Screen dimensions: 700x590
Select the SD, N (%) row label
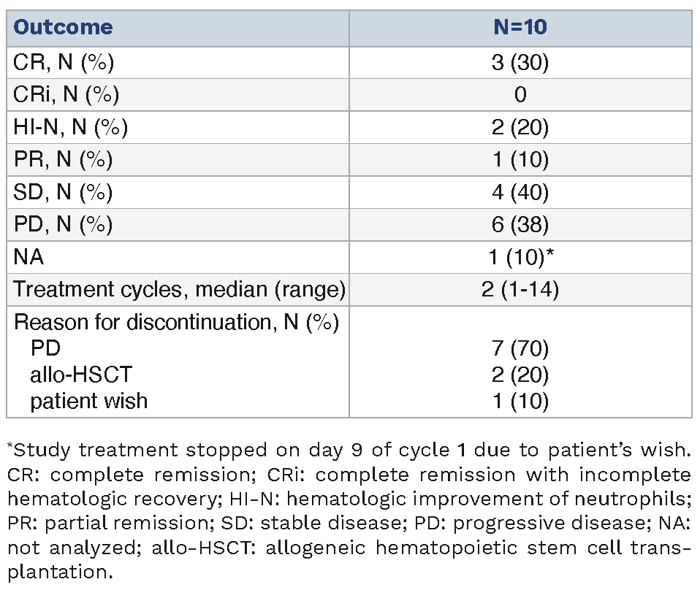[x=63, y=193]
